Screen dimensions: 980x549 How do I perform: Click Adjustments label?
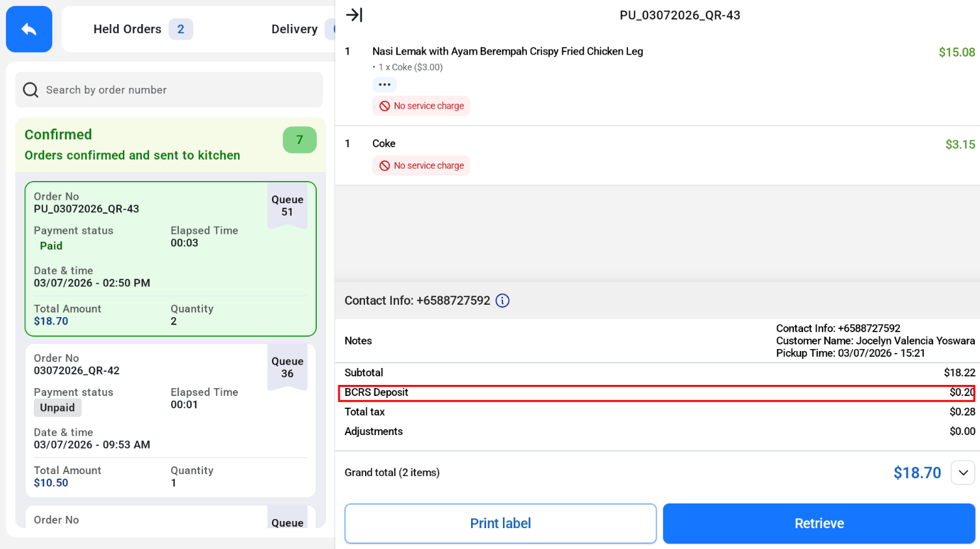tap(374, 432)
